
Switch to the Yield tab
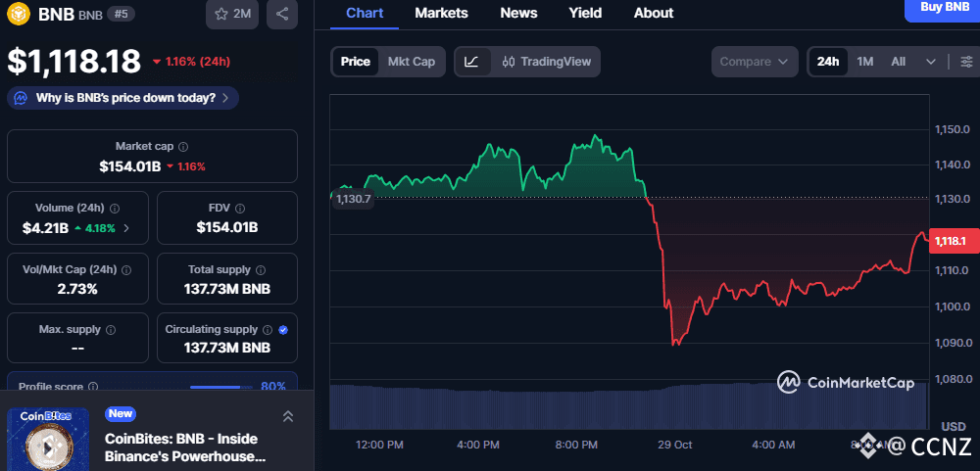[585, 13]
